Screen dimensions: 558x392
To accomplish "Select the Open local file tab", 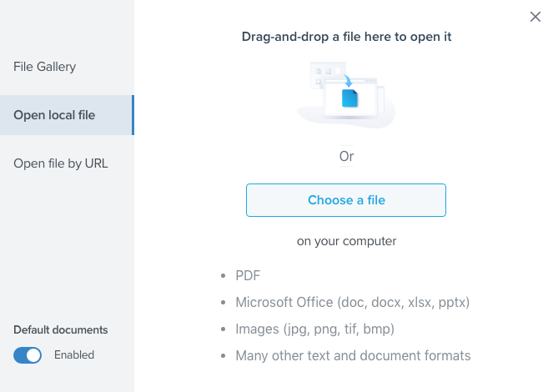I will [x=54, y=115].
